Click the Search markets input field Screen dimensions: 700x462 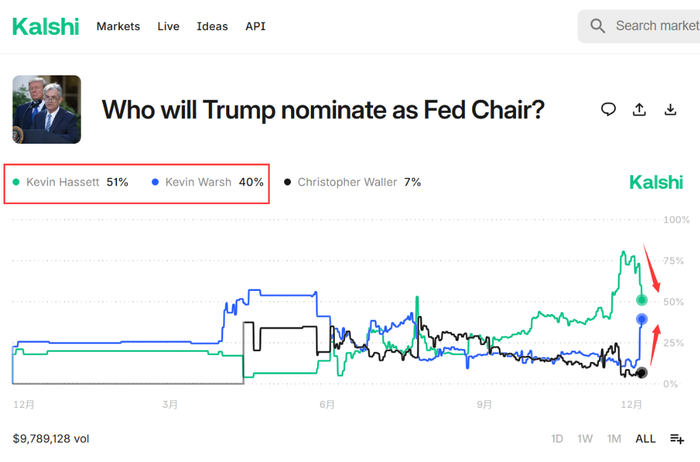pyautogui.click(x=656, y=26)
